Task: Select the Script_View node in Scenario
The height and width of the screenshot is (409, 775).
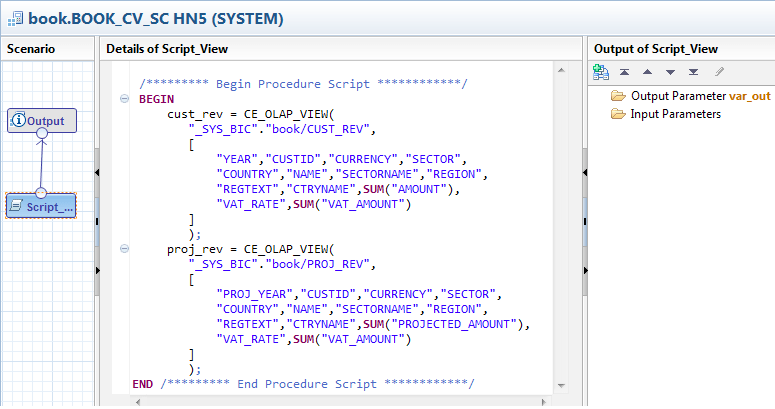Action: [x=41, y=206]
